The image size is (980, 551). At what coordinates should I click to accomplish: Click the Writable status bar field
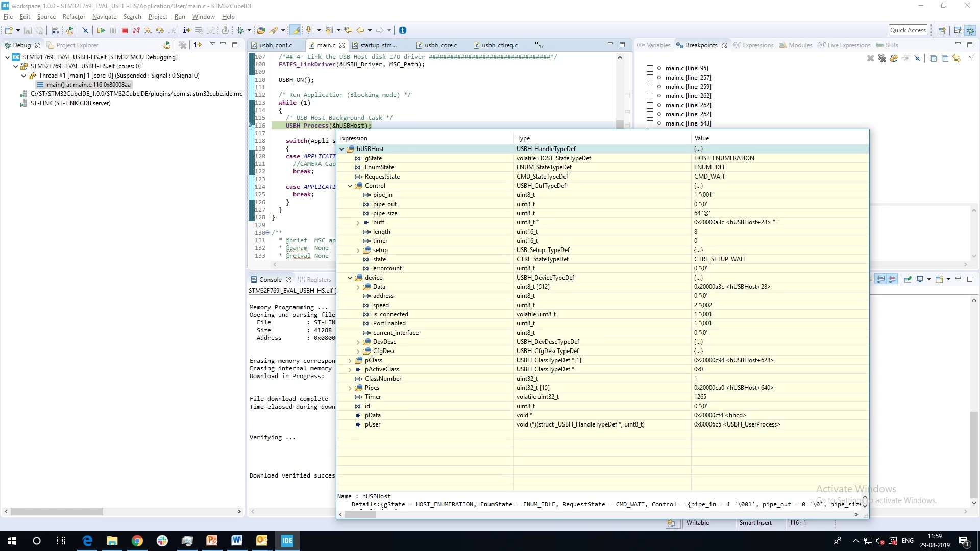click(697, 523)
